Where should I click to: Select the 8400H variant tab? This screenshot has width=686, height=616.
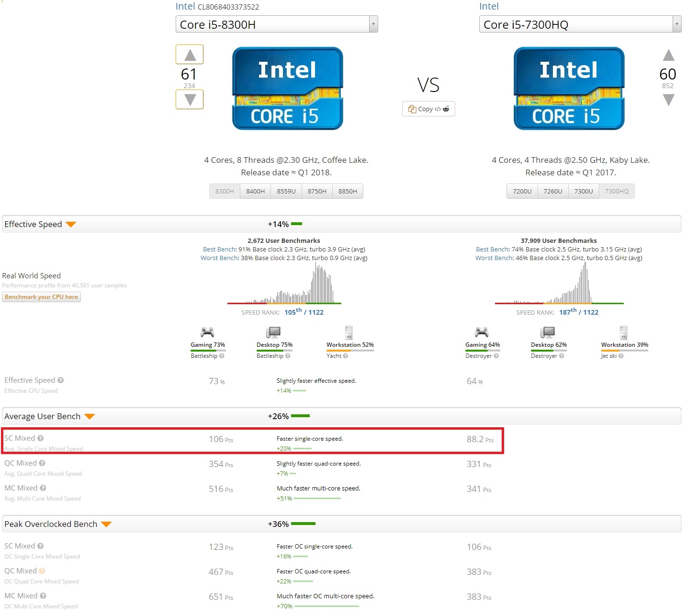click(256, 191)
